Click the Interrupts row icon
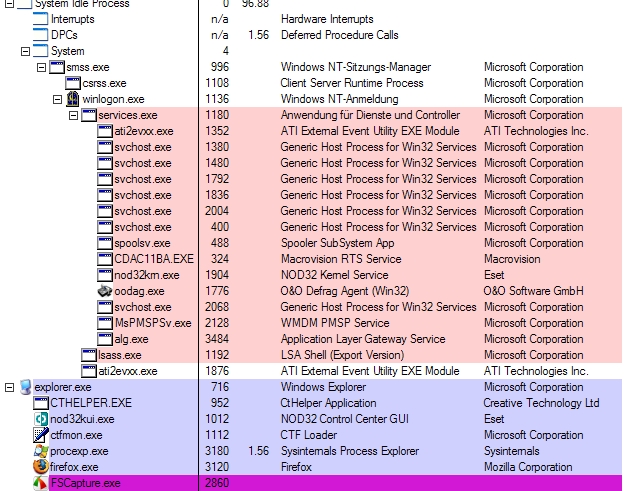The height and width of the screenshot is (491, 625). [x=41, y=19]
